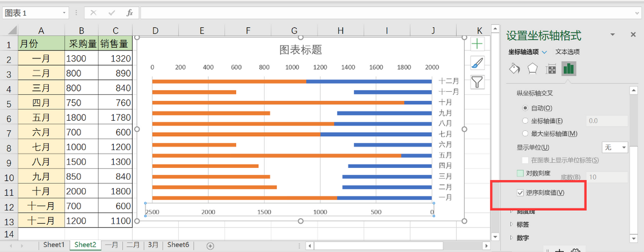
Task: Select the 最大坐标轴值(M) radio button
Action: pyautogui.click(x=526, y=134)
